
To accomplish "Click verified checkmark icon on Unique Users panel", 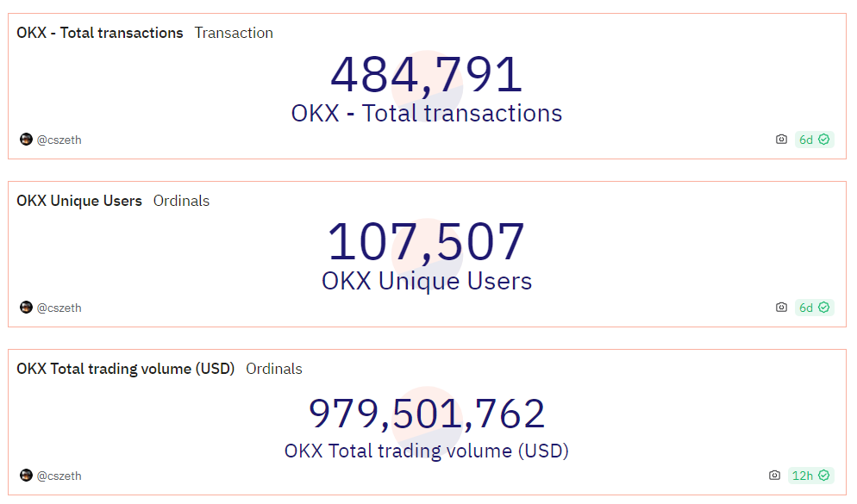I will [823, 308].
